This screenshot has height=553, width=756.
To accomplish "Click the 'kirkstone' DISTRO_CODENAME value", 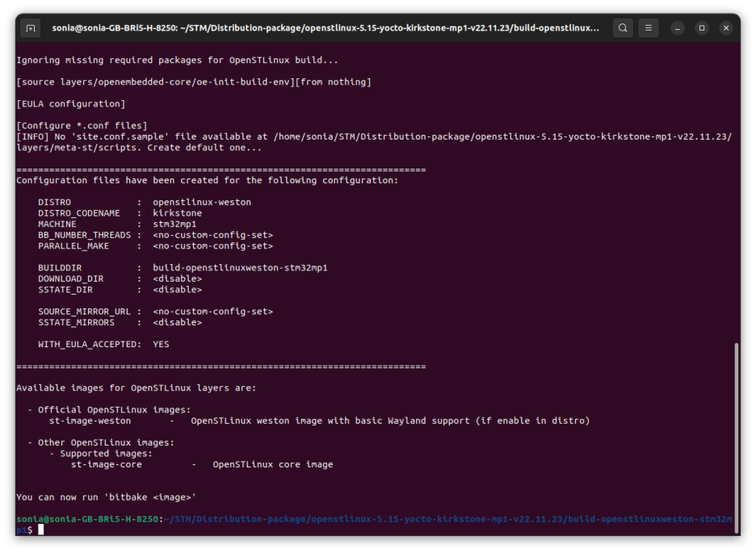I will (x=178, y=213).
